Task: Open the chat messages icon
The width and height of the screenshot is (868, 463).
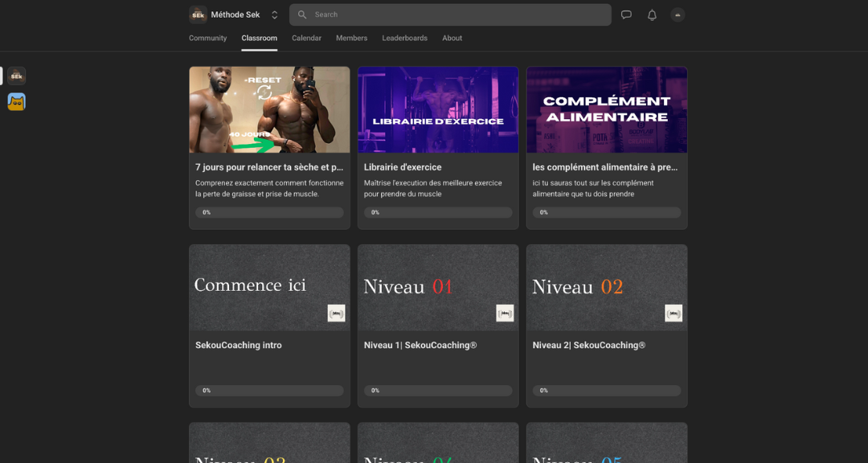Action: coord(626,14)
